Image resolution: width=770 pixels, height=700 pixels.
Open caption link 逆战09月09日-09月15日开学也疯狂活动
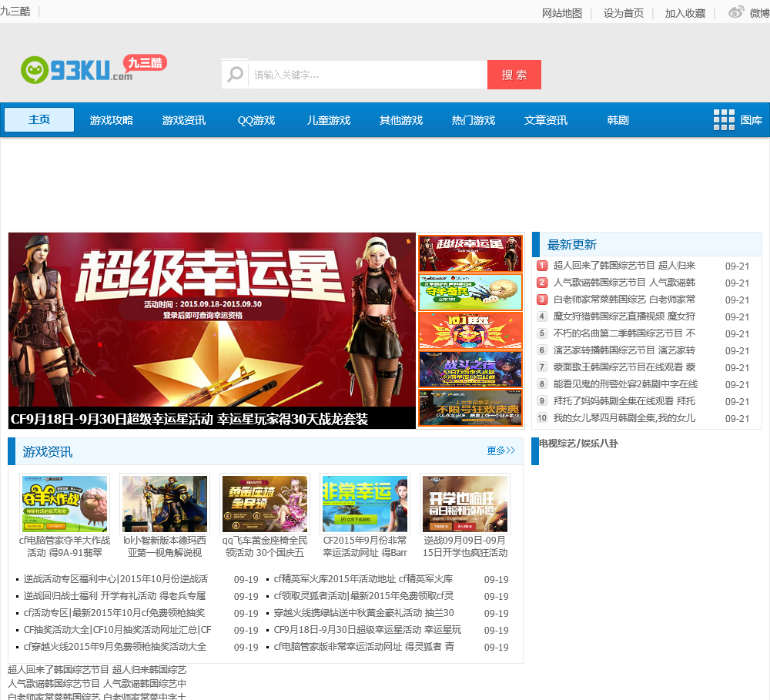tap(465, 546)
